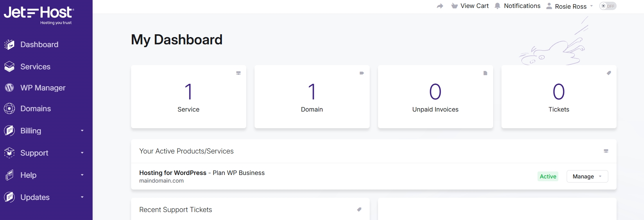Expand the Support menu arrow
Viewport: 644px width, 220px height.
[82, 153]
